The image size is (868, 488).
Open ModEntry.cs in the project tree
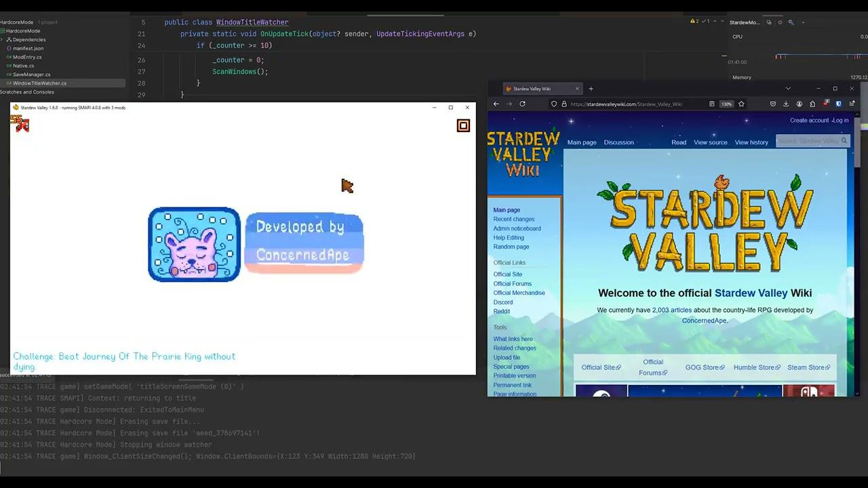tap(27, 57)
